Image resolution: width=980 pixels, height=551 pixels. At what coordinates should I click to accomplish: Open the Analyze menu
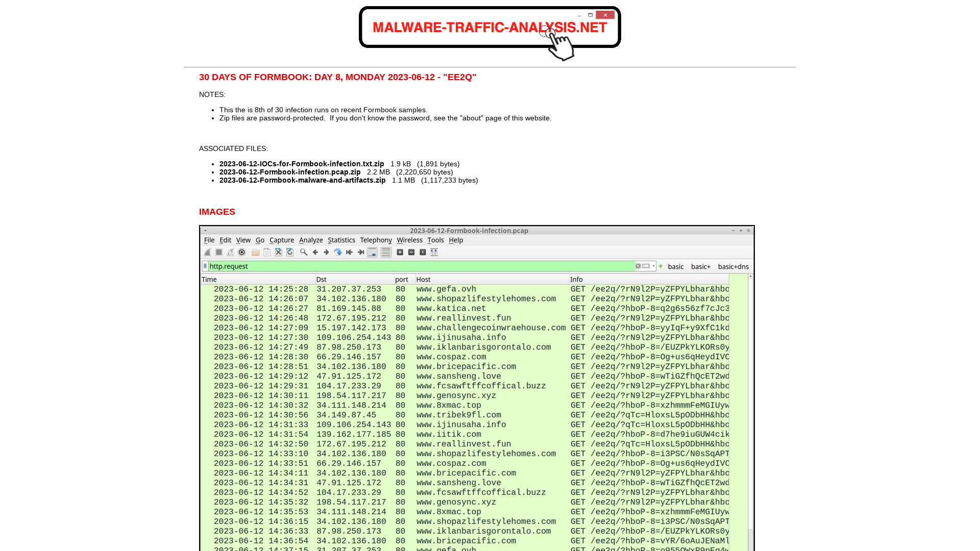click(311, 240)
